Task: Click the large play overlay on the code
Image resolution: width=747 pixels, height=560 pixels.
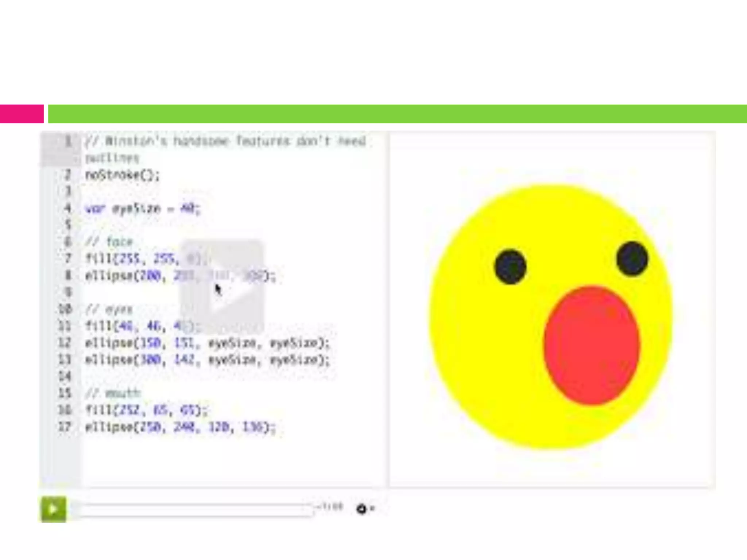Action: [222, 287]
